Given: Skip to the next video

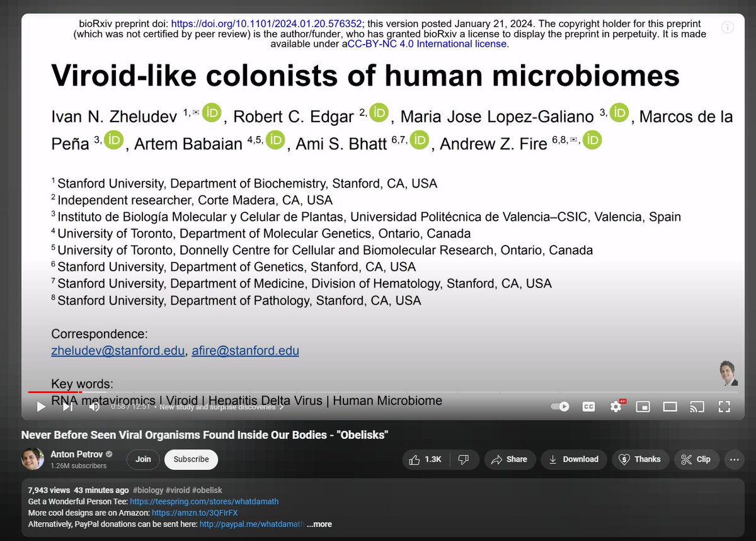Looking at the screenshot, I should (x=68, y=407).
